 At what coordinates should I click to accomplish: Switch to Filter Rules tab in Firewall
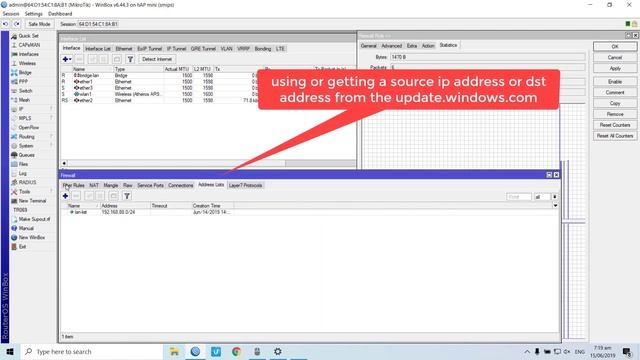click(x=73, y=185)
